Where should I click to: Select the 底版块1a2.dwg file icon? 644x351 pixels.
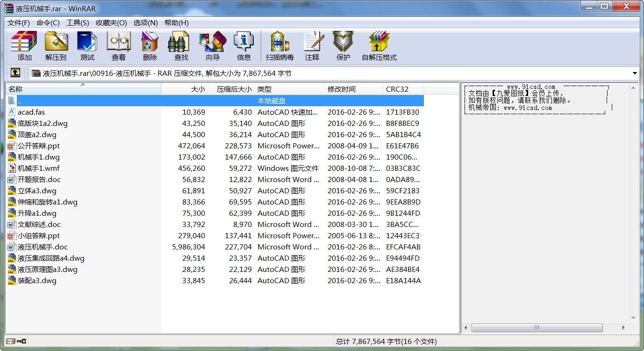(x=12, y=123)
